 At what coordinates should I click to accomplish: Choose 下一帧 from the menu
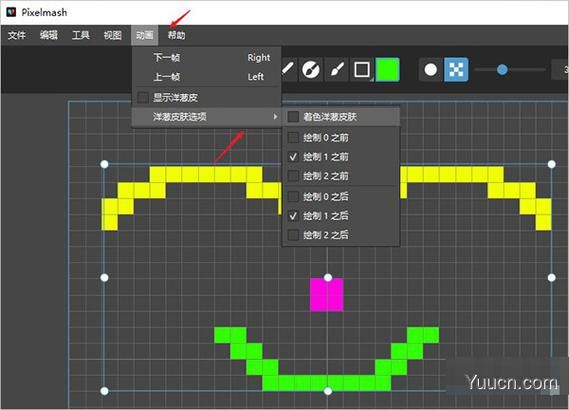click(207, 57)
